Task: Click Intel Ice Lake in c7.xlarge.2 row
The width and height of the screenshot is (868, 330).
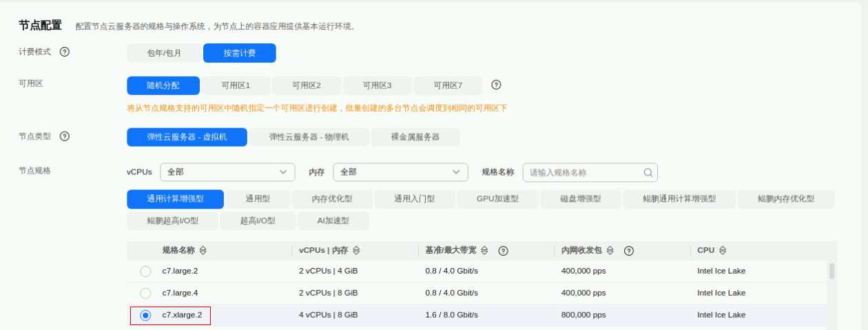Action: (721, 315)
